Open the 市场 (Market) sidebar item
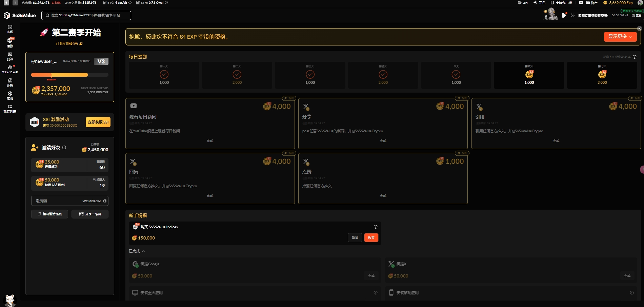This screenshot has width=644, height=307. coord(10,29)
